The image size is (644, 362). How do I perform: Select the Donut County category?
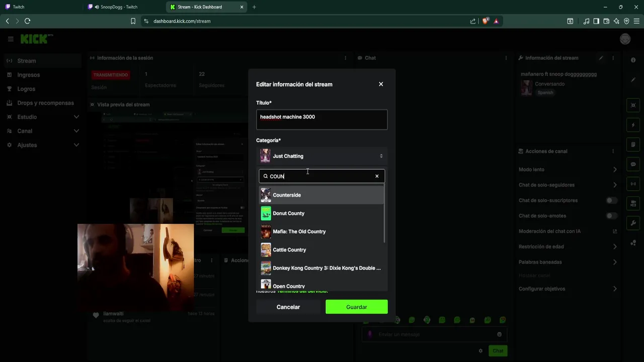click(x=321, y=213)
